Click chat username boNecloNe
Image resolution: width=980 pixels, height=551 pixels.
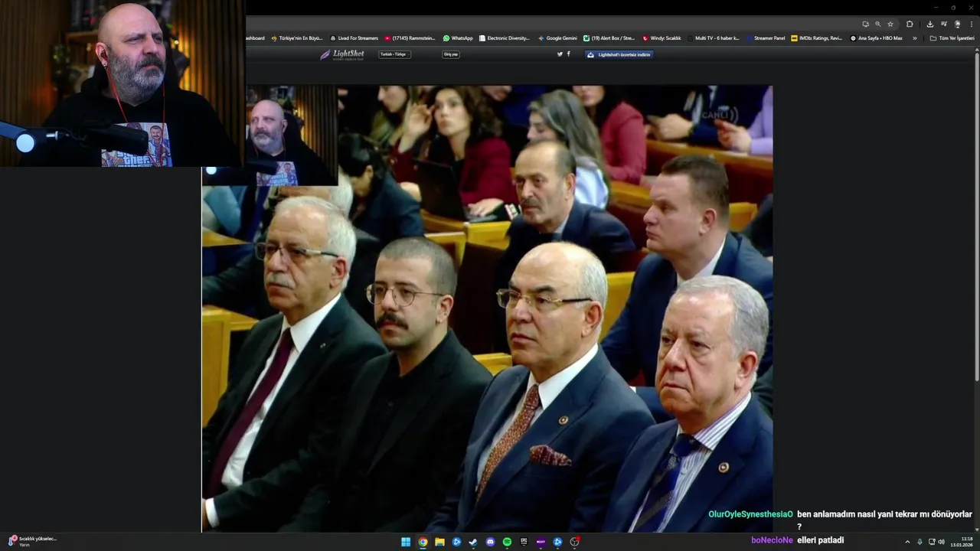click(772, 540)
